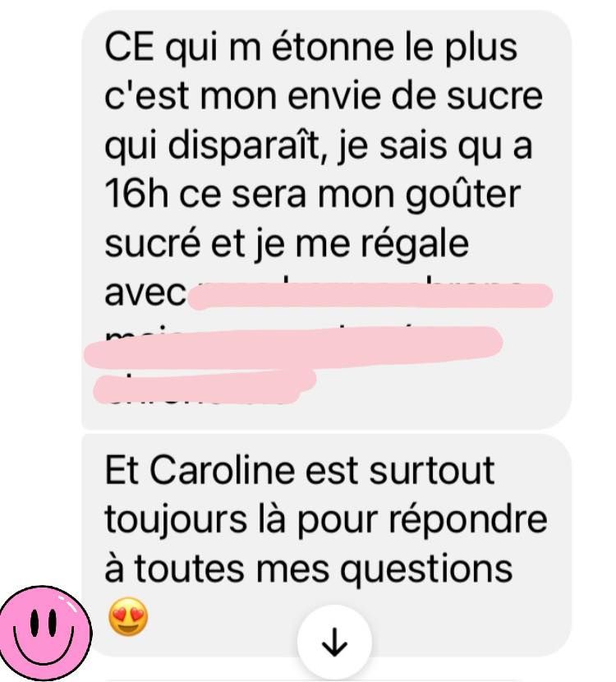Screen dimensions: 616x682
Task: Tap the capitalized 'CE' at message start
Action: (x=129, y=47)
